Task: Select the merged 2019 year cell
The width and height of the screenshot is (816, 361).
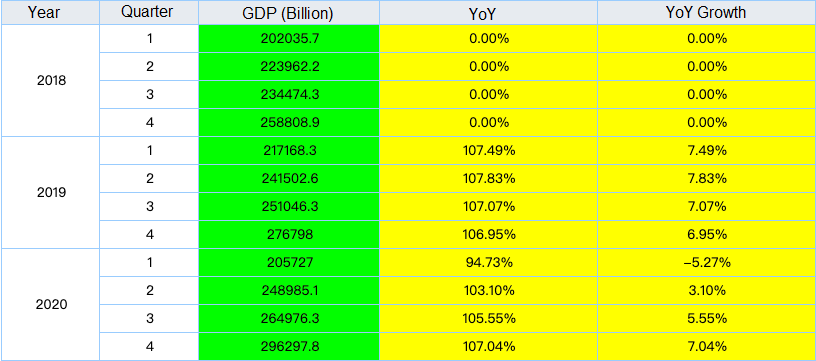Action: 50,193
